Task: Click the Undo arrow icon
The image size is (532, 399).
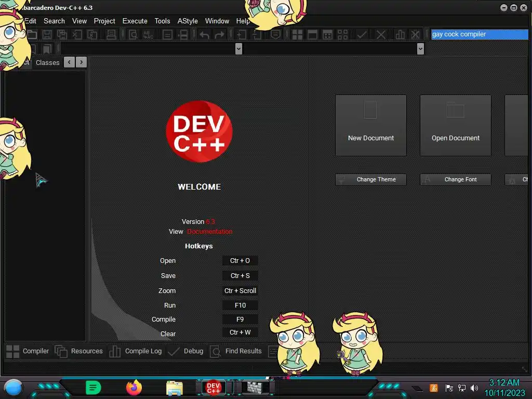Action: click(x=204, y=35)
